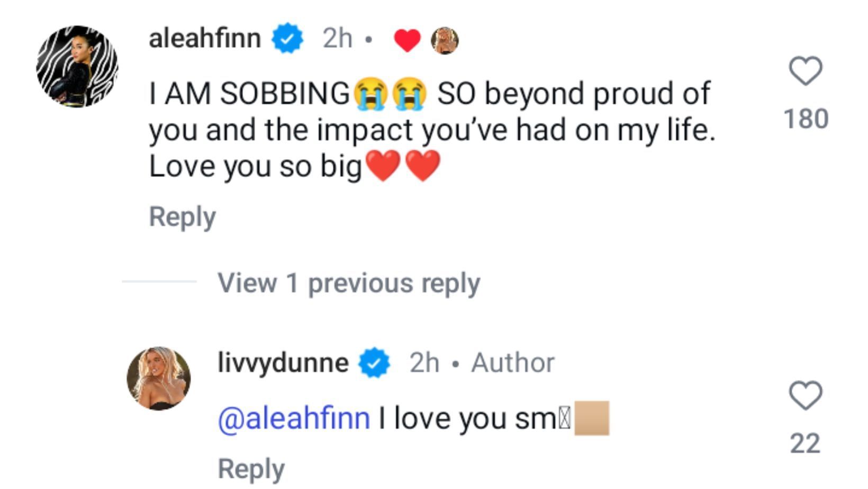
Task: Click the red heart emojis after "so big"
Action: pos(403,166)
